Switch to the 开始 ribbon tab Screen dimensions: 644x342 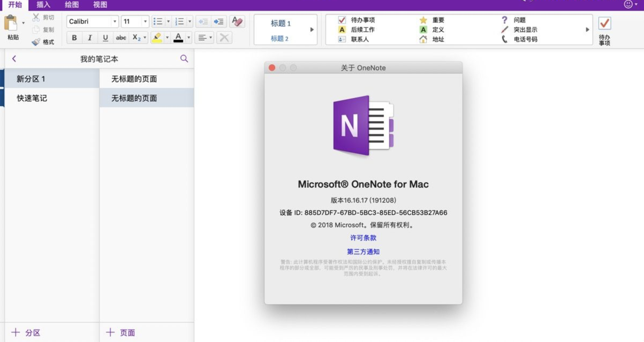pyautogui.click(x=15, y=5)
